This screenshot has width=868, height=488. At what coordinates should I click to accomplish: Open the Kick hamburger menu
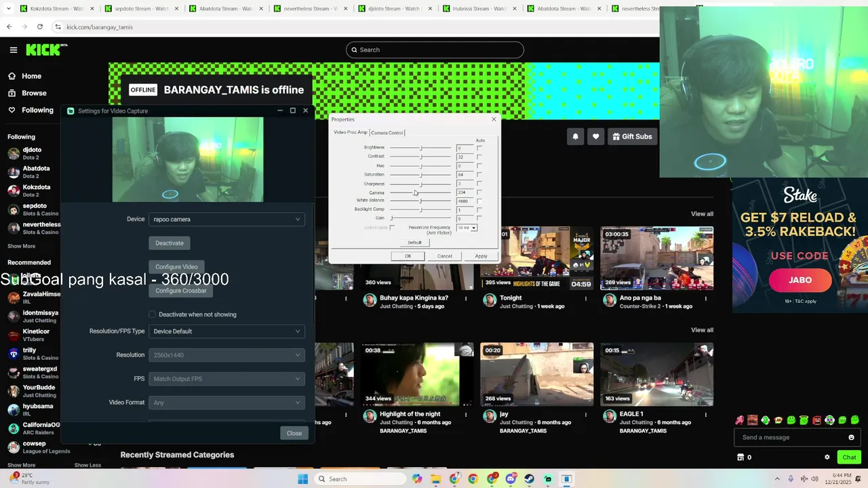coord(14,49)
